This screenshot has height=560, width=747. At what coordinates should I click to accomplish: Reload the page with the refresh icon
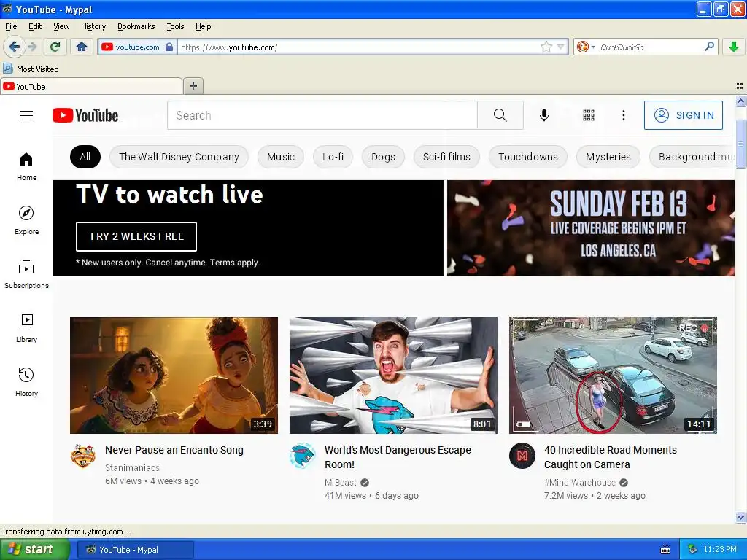(x=55, y=47)
